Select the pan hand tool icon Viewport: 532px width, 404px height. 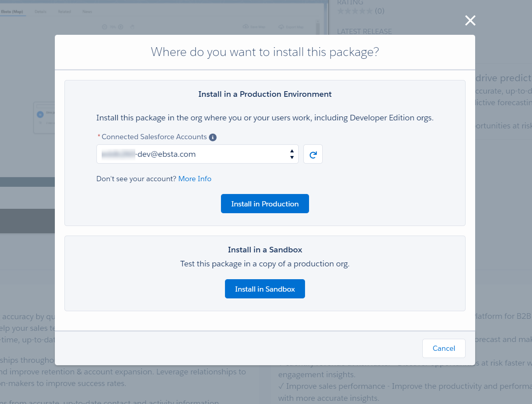(132, 27)
